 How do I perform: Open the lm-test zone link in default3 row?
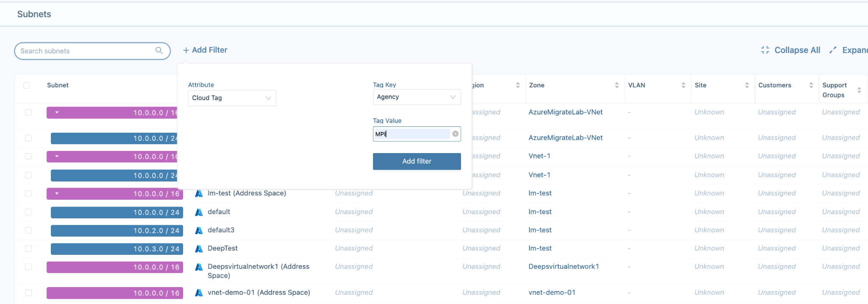click(540, 230)
